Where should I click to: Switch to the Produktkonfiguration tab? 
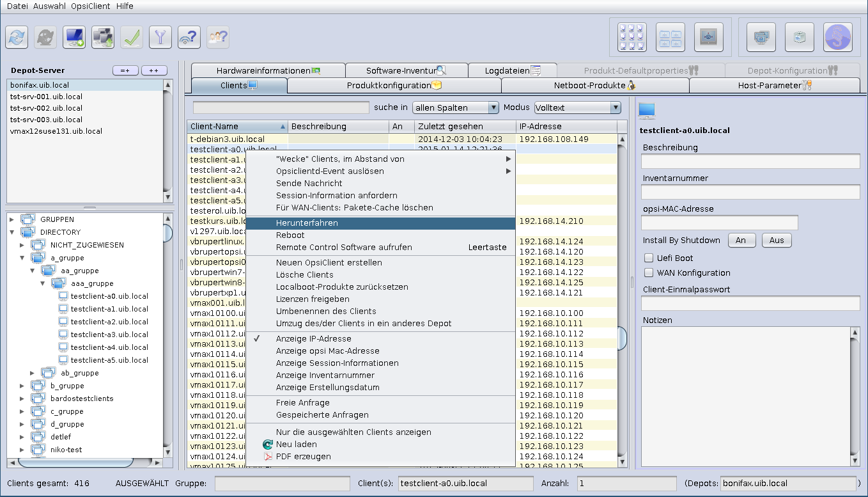(x=394, y=85)
